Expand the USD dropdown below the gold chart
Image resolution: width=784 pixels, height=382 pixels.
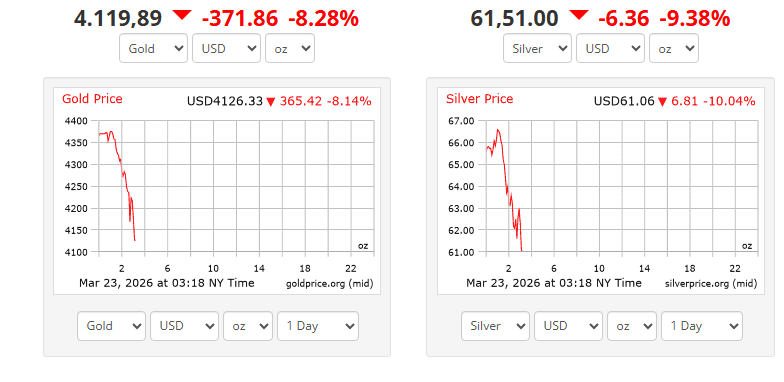click(x=184, y=326)
